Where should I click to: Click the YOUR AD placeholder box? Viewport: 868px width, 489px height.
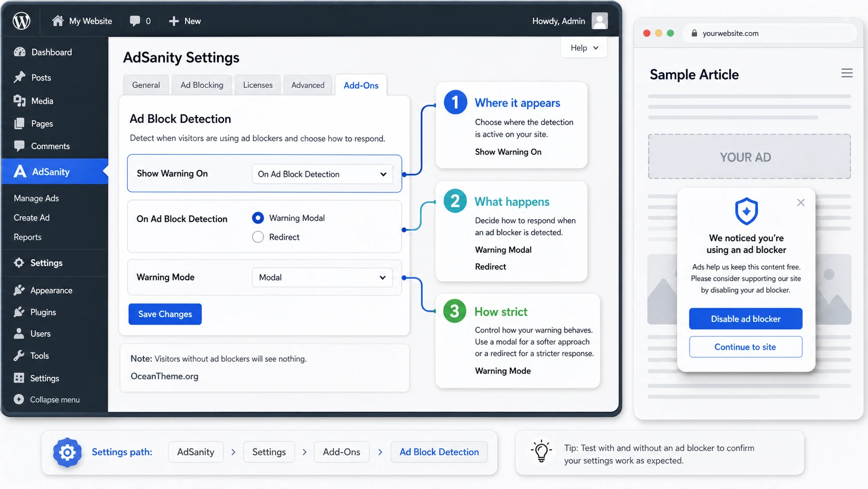tap(749, 156)
